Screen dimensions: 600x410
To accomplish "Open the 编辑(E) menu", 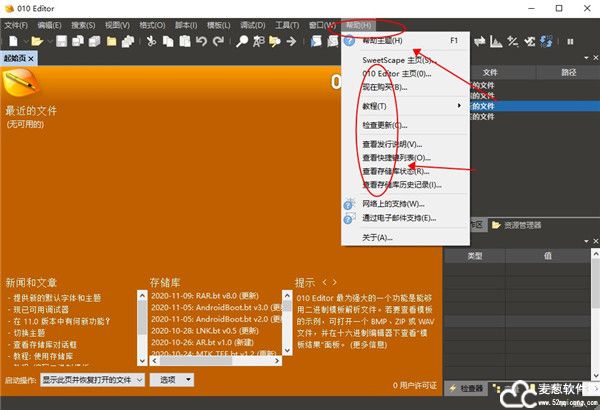I will [49, 26].
